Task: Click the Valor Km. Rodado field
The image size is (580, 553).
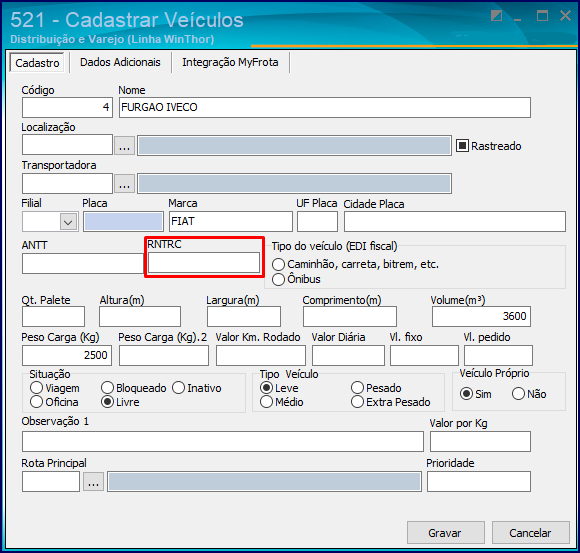Action: click(x=261, y=355)
